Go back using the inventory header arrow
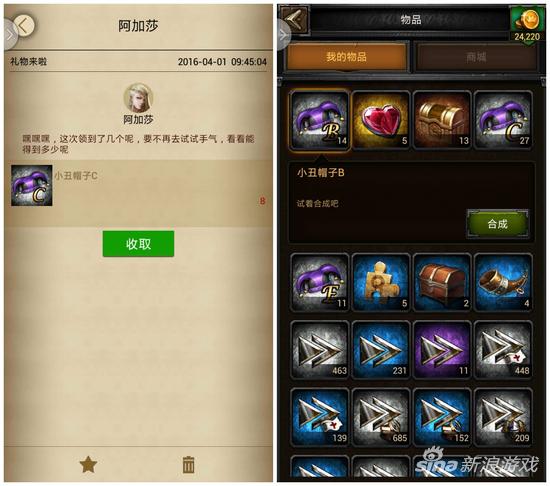The image size is (550, 486). pyautogui.click(x=295, y=20)
